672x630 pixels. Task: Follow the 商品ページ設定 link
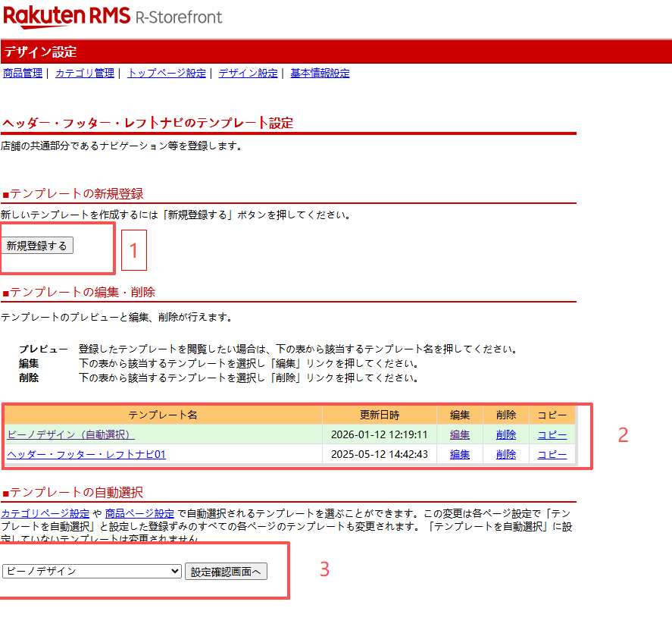[x=139, y=513]
